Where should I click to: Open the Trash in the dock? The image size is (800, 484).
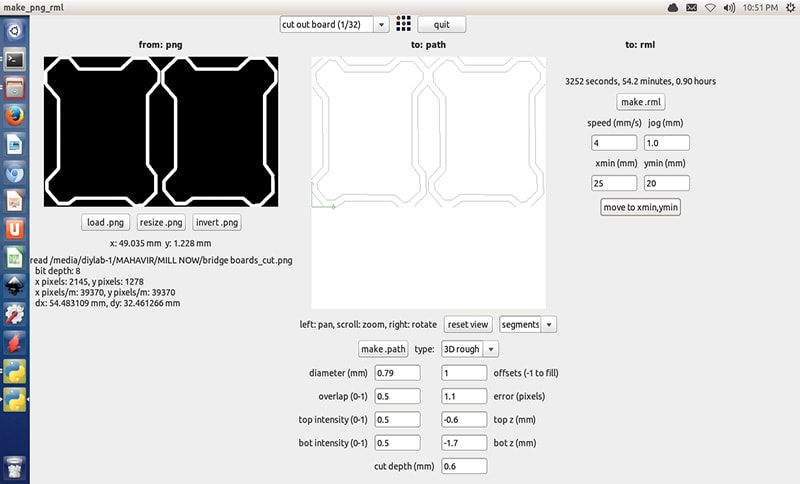(14, 467)
